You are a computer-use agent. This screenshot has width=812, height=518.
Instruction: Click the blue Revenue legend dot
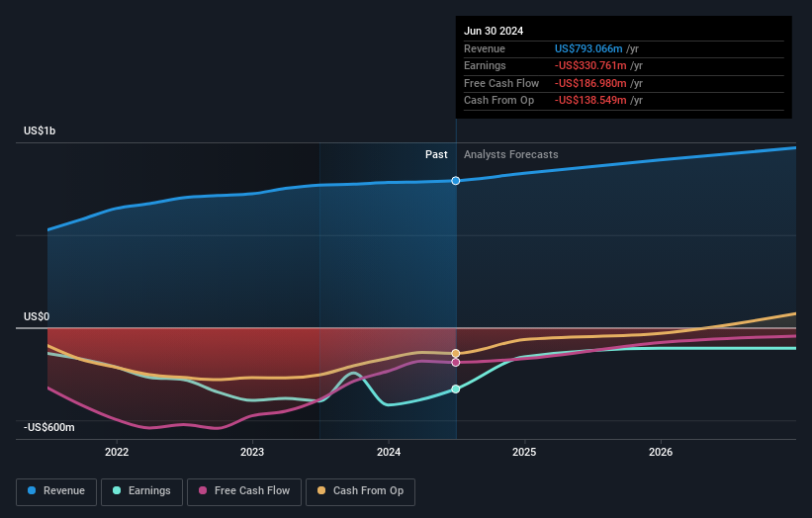click(x=32, y=490)
